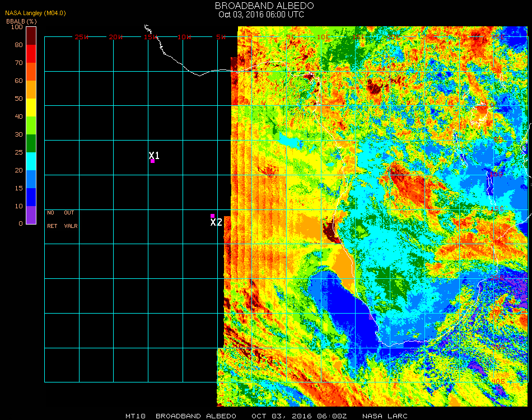This screenshot has height=420, width=532.
Task: Click the "5E" longitude label
Action: [290, 37]
